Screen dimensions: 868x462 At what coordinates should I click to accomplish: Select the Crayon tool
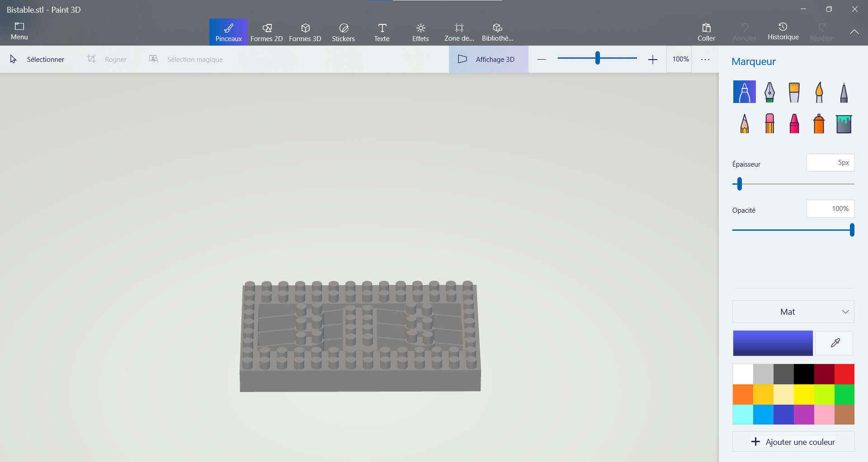794,123
